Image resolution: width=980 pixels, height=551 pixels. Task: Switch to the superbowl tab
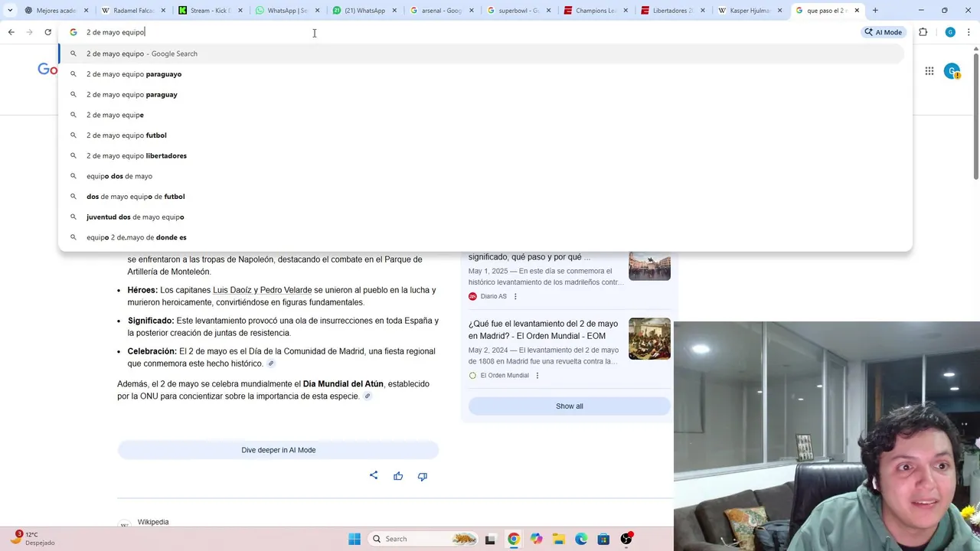(x=519, y=11)
